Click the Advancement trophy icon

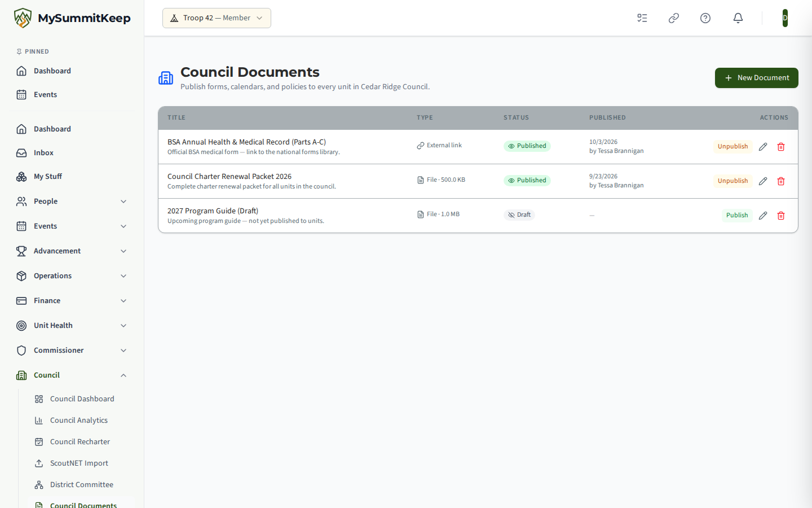pyautogui.click(x=21, y=251)
